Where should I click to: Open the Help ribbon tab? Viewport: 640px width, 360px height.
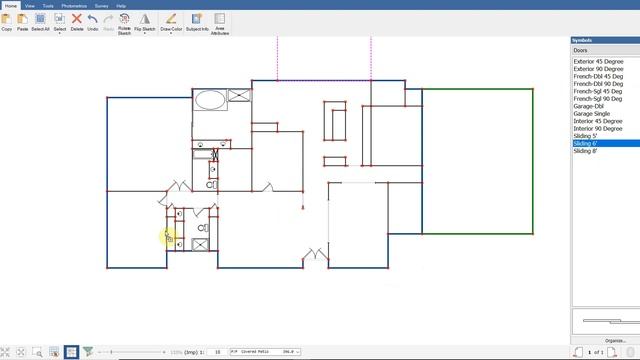[x=121, y=6]
